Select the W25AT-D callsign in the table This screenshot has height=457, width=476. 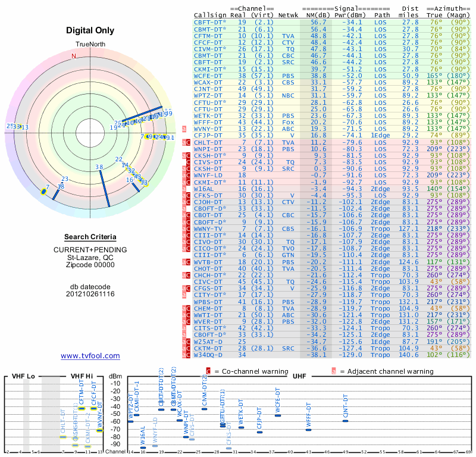coord(208,342)
